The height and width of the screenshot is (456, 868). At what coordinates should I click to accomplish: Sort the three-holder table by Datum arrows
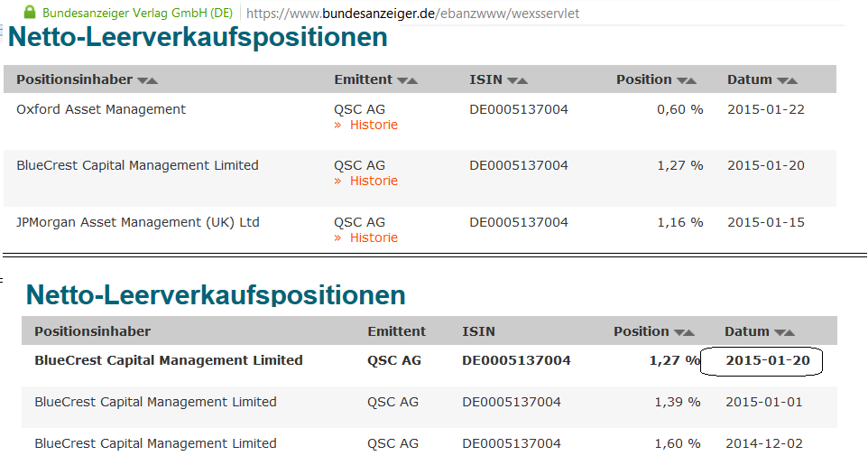(x=787, y=80)
